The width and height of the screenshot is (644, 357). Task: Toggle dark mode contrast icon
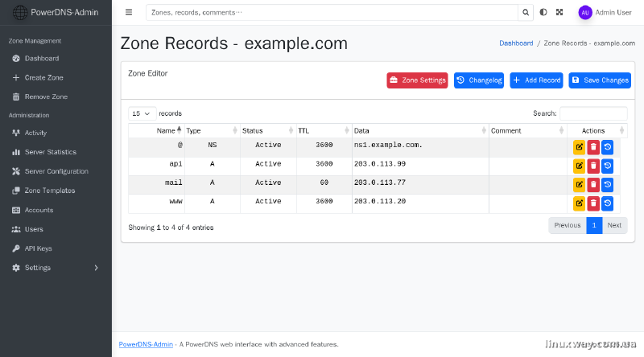pyautogui.click(x=543, y=12)
